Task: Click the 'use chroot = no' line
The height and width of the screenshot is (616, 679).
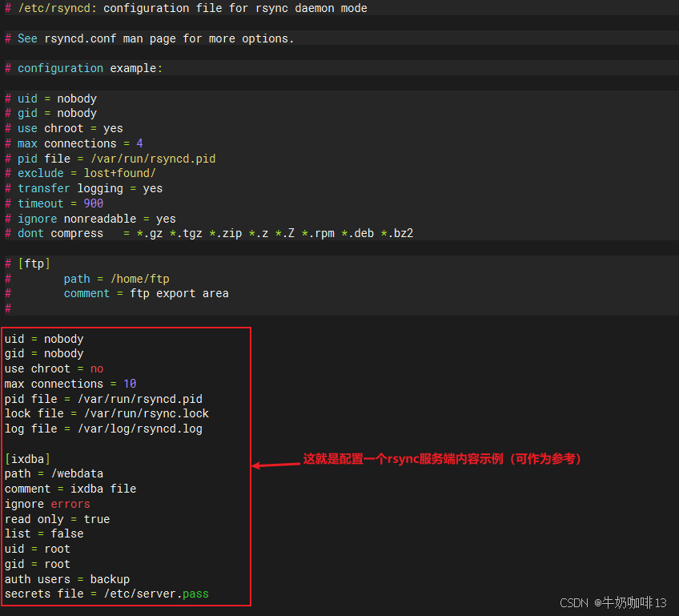Action: pos(54,368)
